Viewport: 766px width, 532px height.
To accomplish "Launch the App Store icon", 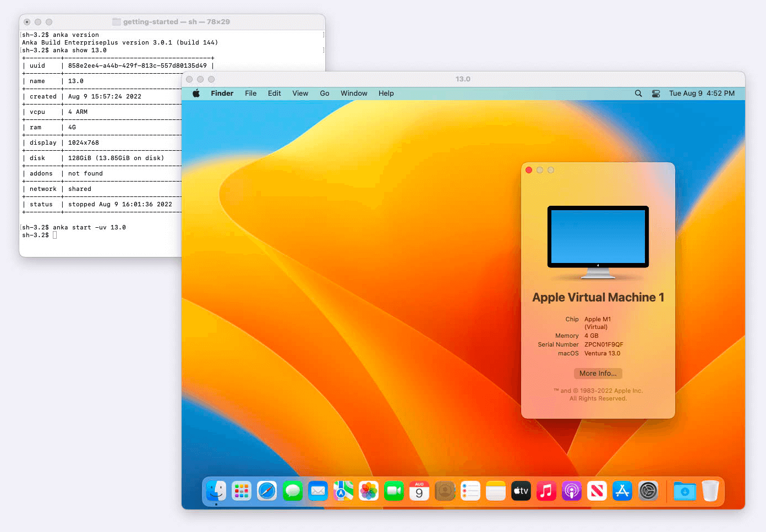I will (622, 491).
